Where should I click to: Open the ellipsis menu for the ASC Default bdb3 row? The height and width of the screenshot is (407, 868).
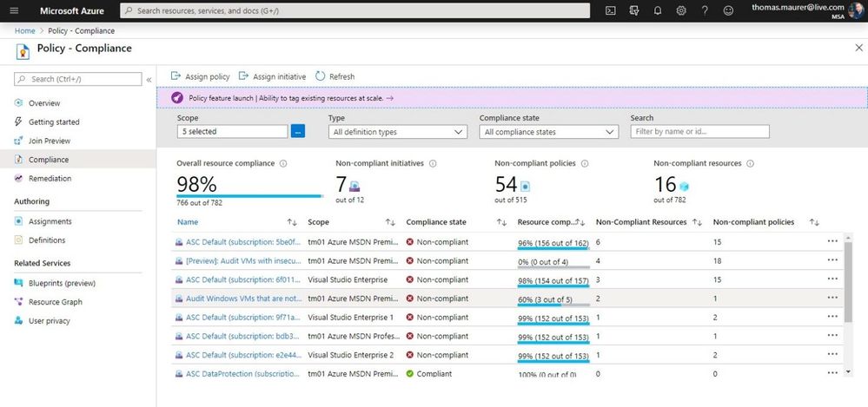click(832, 335)
